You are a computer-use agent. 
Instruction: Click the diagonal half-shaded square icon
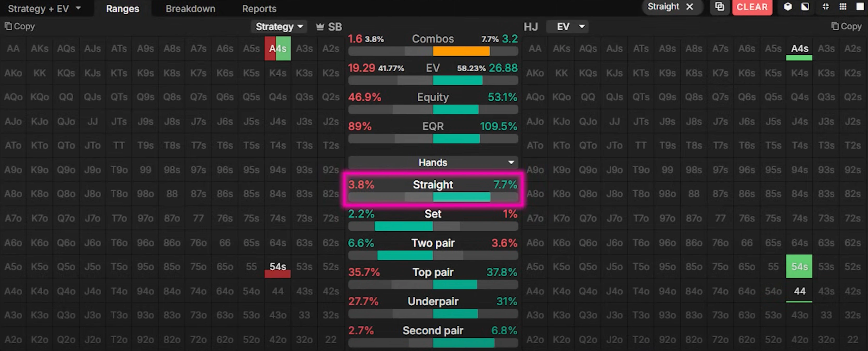pos(805,7)
